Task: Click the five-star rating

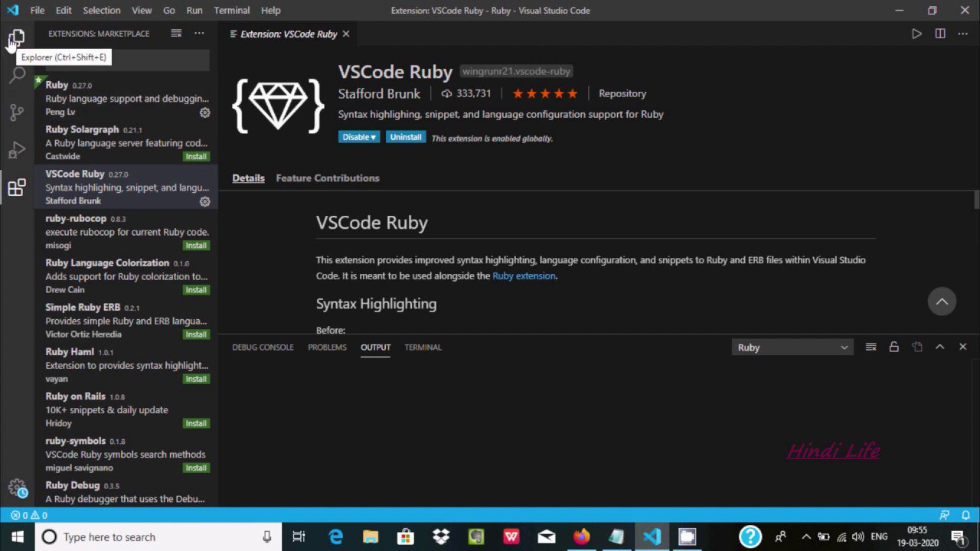Action: tap(545, 93)
